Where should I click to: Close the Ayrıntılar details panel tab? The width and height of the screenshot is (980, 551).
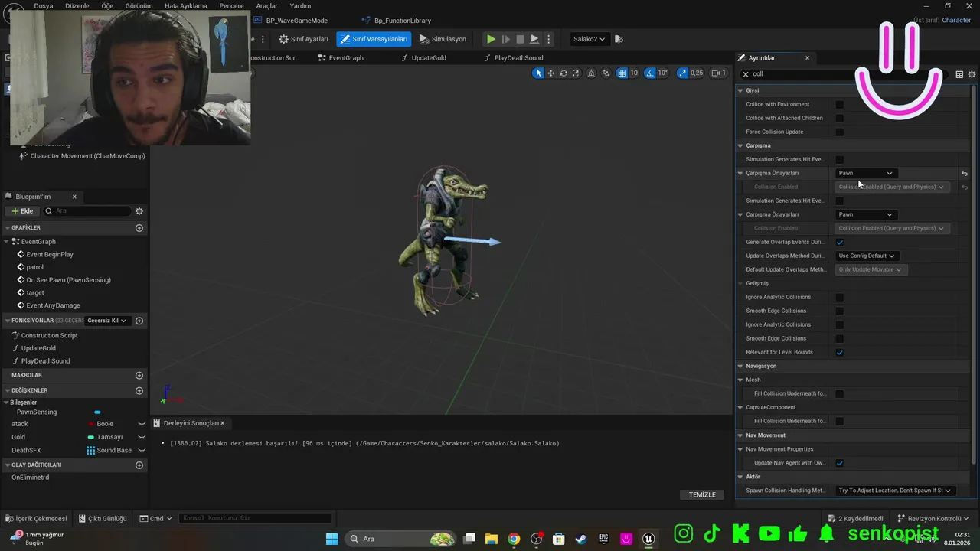click(807, 58)
